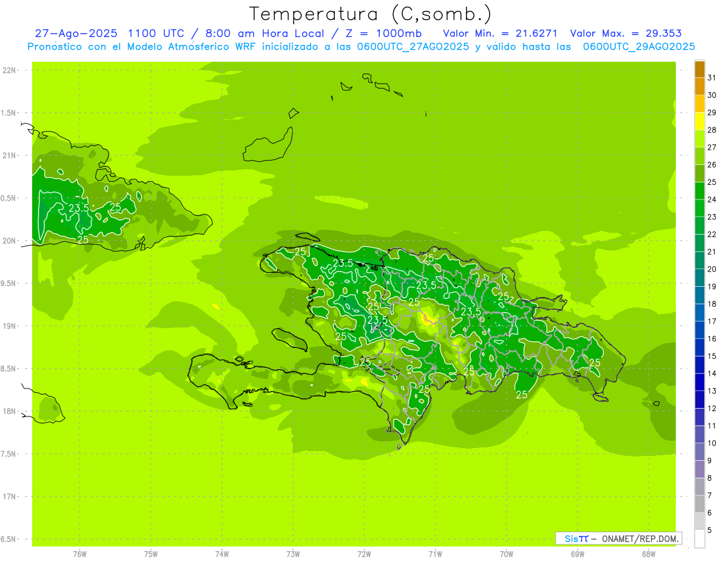Select the '1100 UTC' time text
This screenshot has height=562, width=728.
point(157,33)
